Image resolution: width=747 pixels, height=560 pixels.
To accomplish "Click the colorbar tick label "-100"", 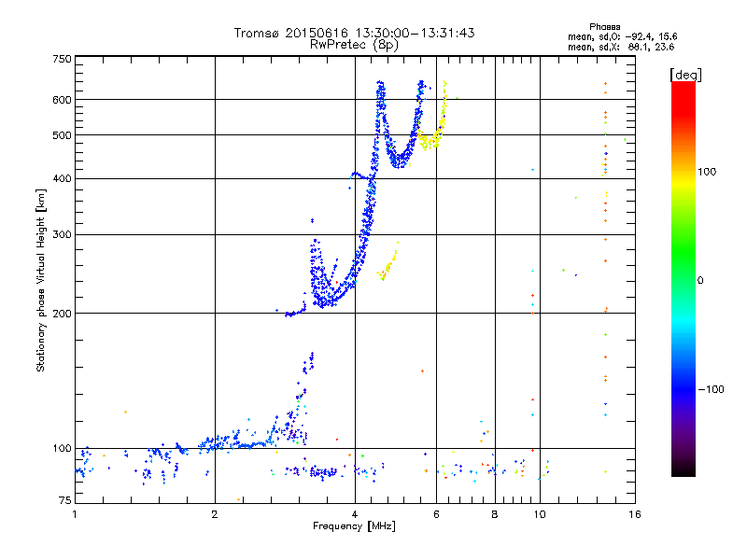I will pos(711,389).
